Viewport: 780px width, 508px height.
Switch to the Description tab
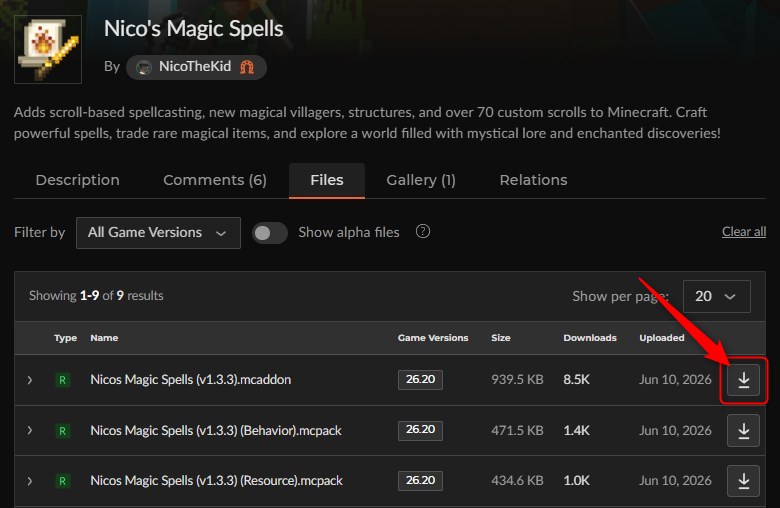78,180
